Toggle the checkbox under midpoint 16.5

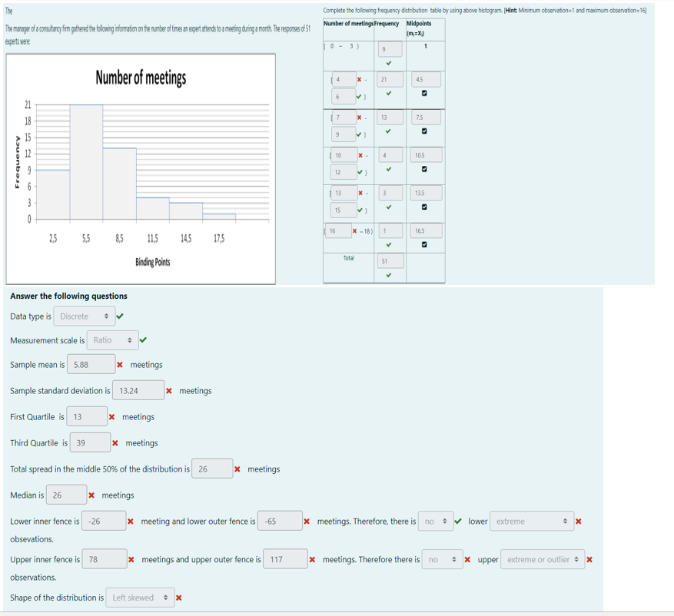tap(424, 244)
